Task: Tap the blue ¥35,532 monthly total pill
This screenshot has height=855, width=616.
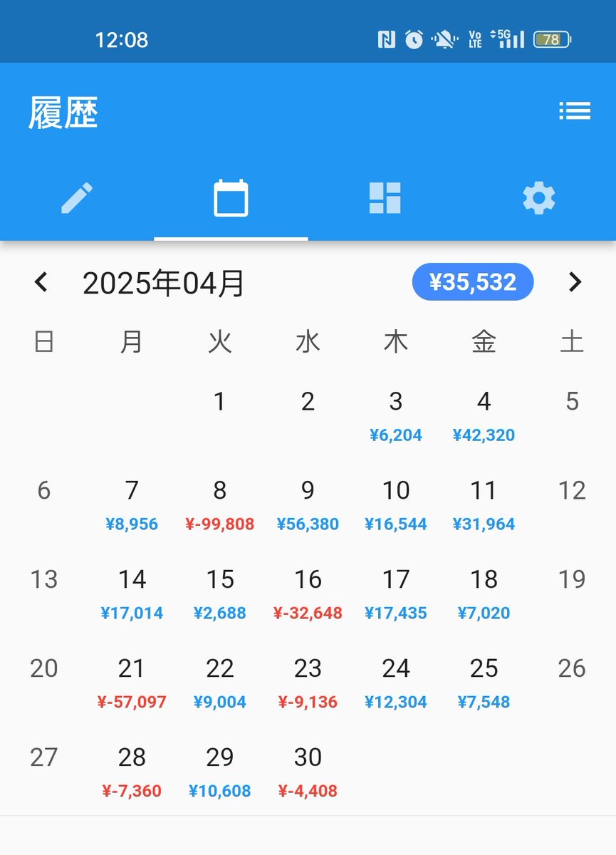Action: pos(473,282)
